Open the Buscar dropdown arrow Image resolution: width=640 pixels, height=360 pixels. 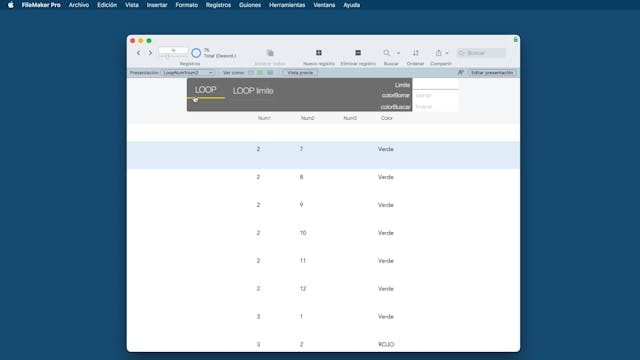pos(398,53)
